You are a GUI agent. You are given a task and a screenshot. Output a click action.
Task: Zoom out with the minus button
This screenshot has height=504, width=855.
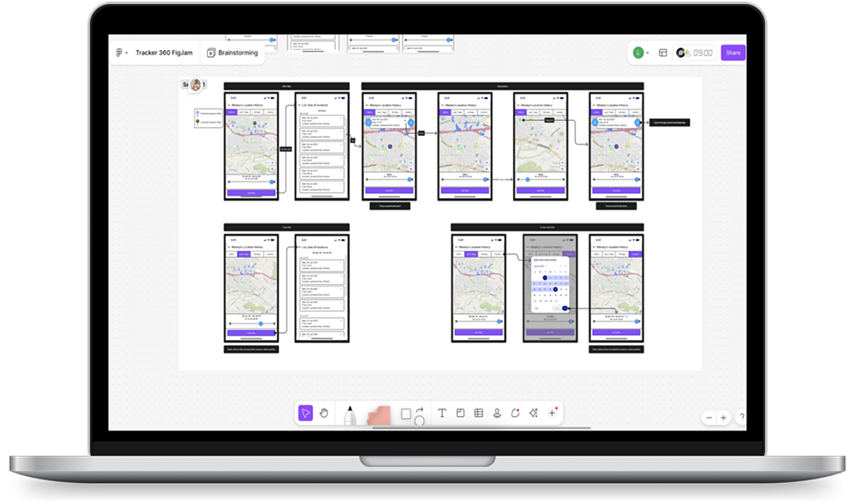[709, 418]
